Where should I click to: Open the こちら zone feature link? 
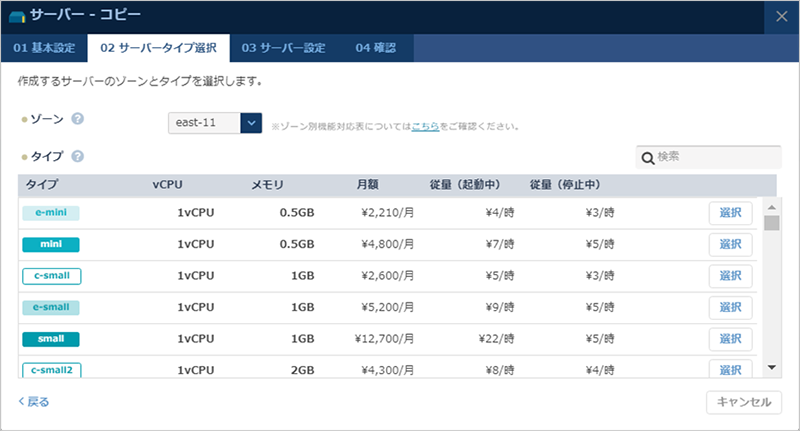coord(425,127)
